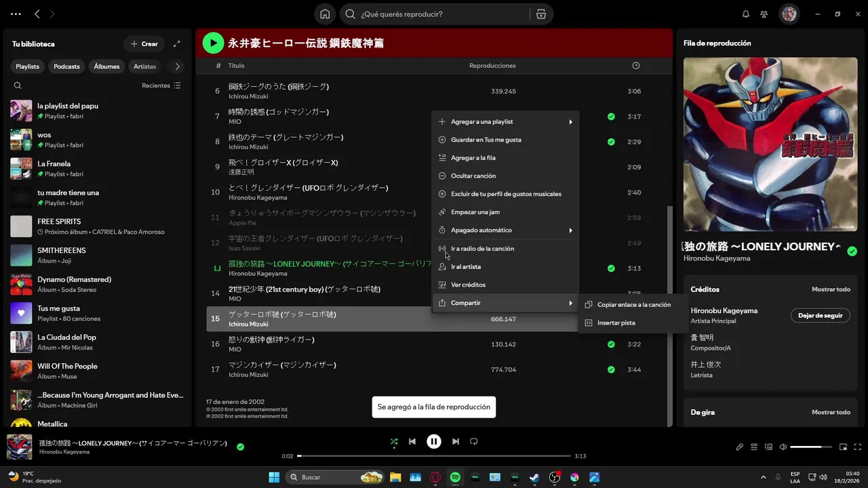Image resolution: width=868 pixels, height=488 pixels.
Task: Select Ir a radio de la canción
Action: point(506,249)
